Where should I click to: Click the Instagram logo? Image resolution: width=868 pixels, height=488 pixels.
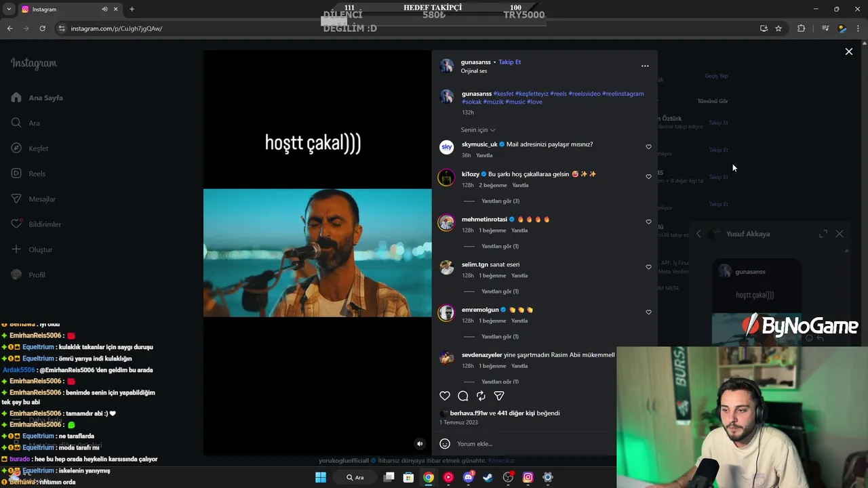click(x=34, y=63)
